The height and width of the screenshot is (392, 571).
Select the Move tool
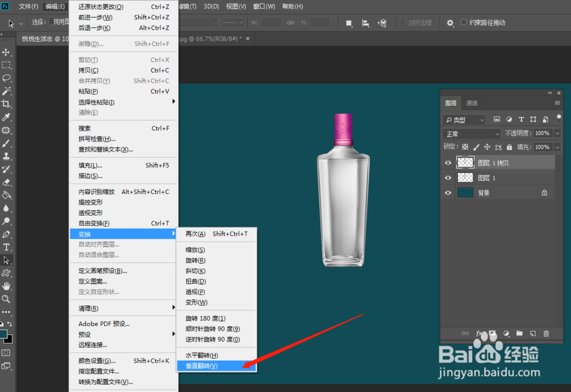(6, 51)
